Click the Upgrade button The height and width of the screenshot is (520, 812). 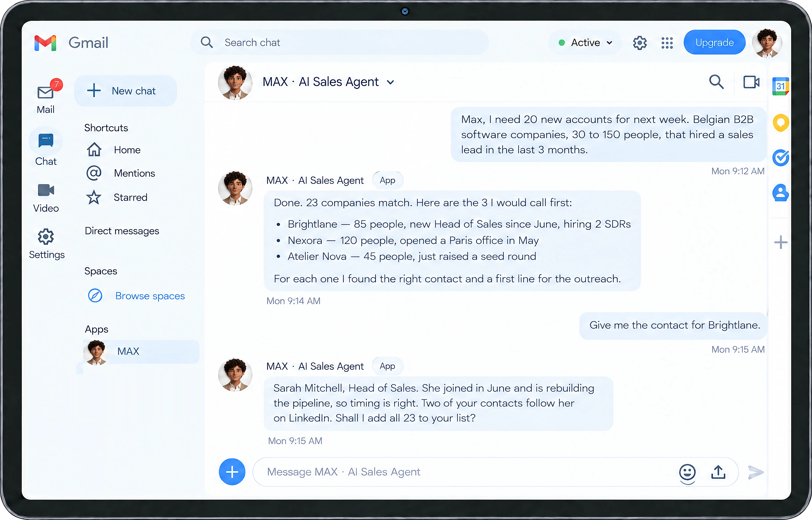click(714, 43)
